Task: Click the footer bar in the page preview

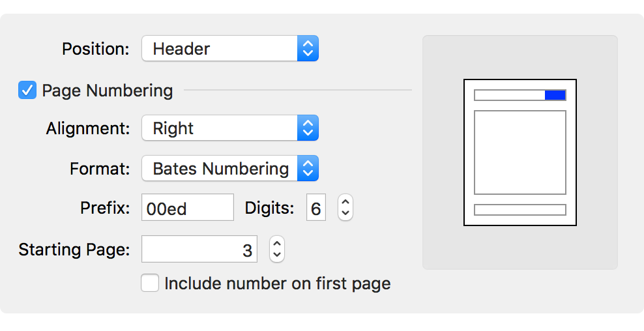Action: [x=520, y=210]
